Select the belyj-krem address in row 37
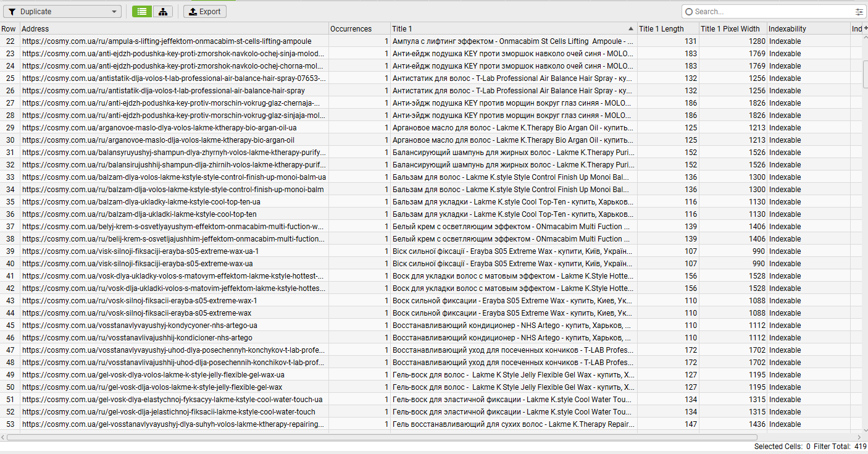Viewport: 868px width, 454px height. (174, 227)
